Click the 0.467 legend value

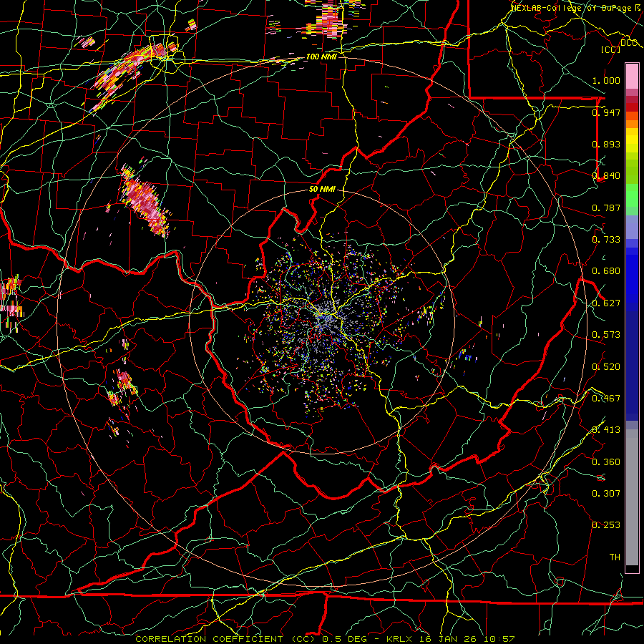coord(606,399)
